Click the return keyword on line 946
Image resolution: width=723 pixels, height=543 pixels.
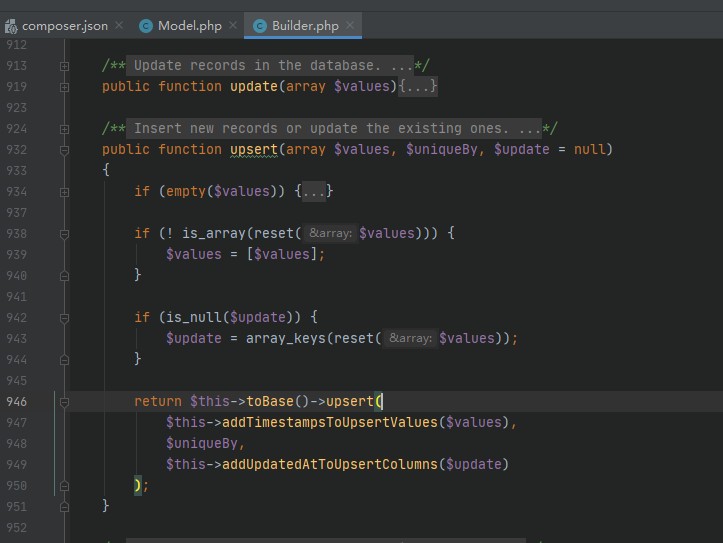coord(158,401)
